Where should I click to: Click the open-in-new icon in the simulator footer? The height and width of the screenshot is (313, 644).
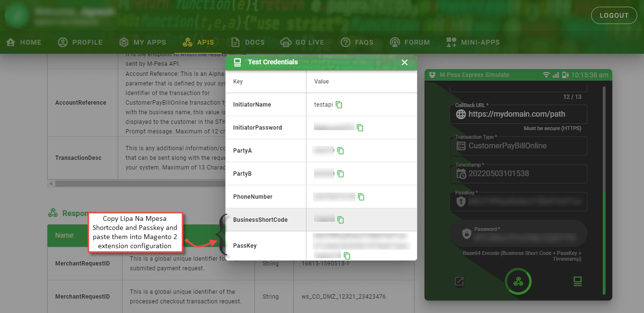point(460,282)
